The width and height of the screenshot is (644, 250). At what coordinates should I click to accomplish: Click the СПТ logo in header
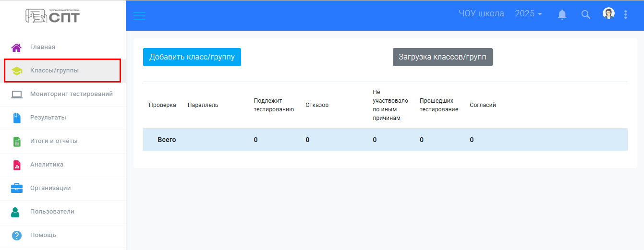click(x=53, y=15)
